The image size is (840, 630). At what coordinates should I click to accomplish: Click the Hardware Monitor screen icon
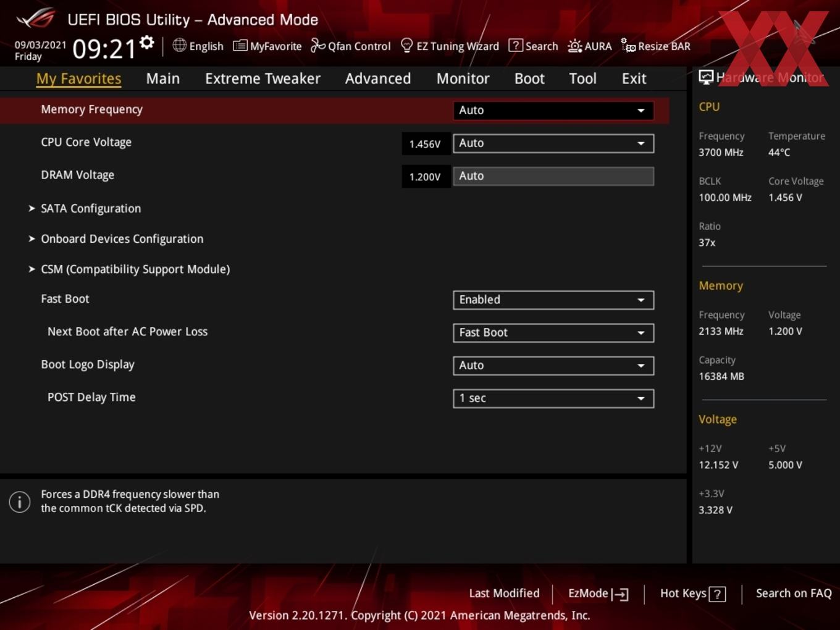click(x=706, y=77)
